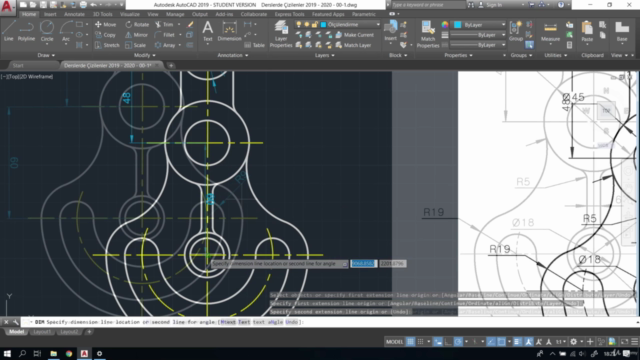This screenshot has height=360, width=640.
Task: Click Match Properties
Action: pos(428,33)
